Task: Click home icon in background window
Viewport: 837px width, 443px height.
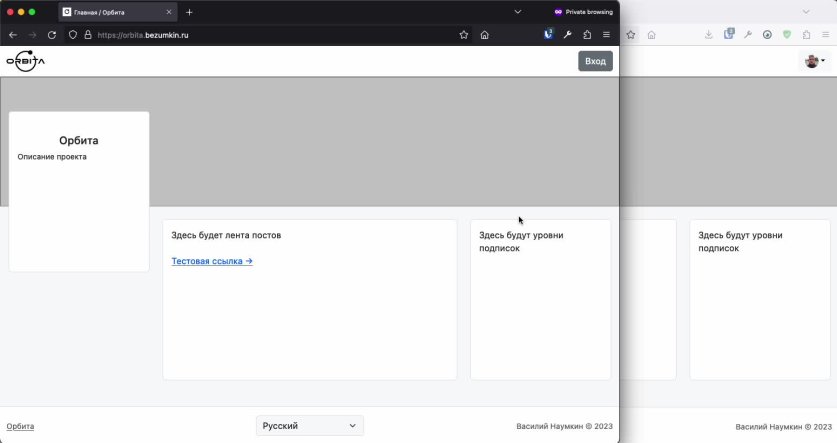Action: click(651, 35)
